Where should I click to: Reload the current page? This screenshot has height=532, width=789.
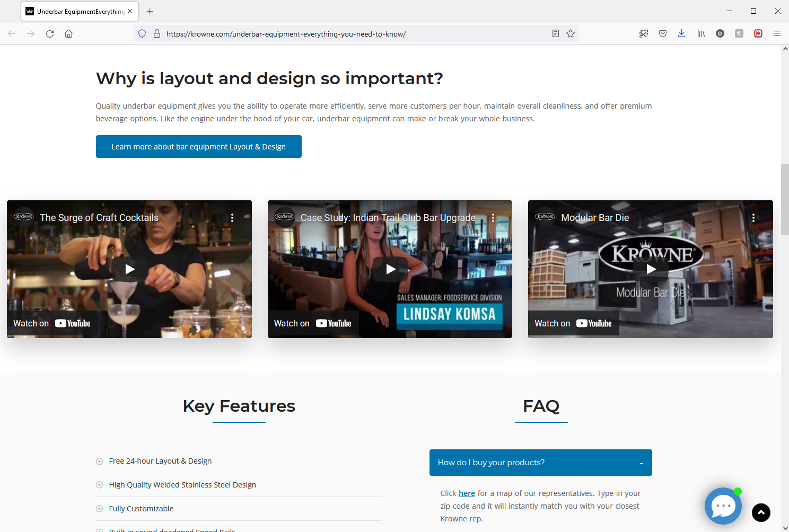50,34
